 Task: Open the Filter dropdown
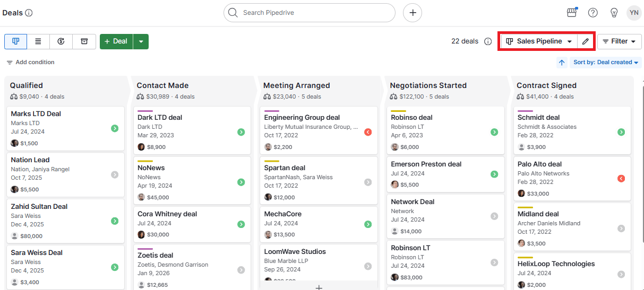(x=620, y=41)
